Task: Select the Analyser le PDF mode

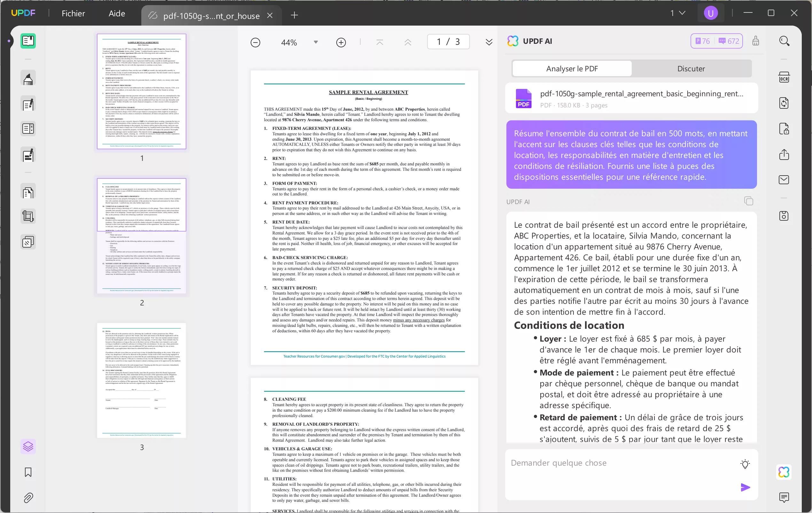Action: coord(572,68)
